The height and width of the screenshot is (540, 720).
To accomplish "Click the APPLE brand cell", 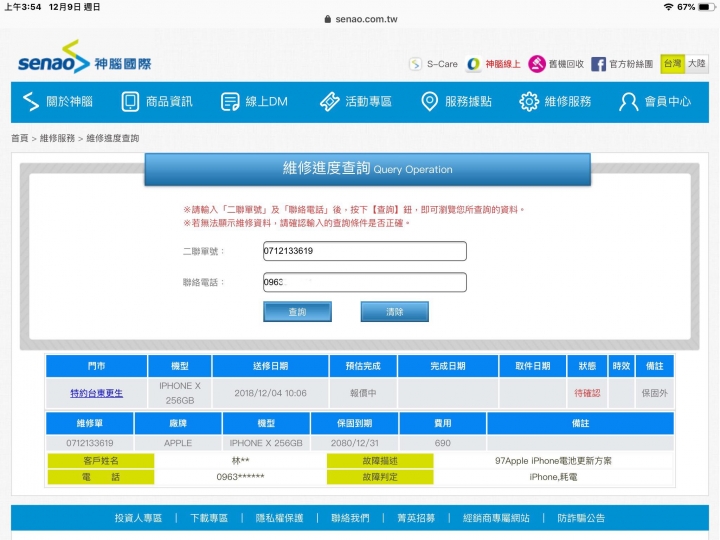I will point(178,443).
